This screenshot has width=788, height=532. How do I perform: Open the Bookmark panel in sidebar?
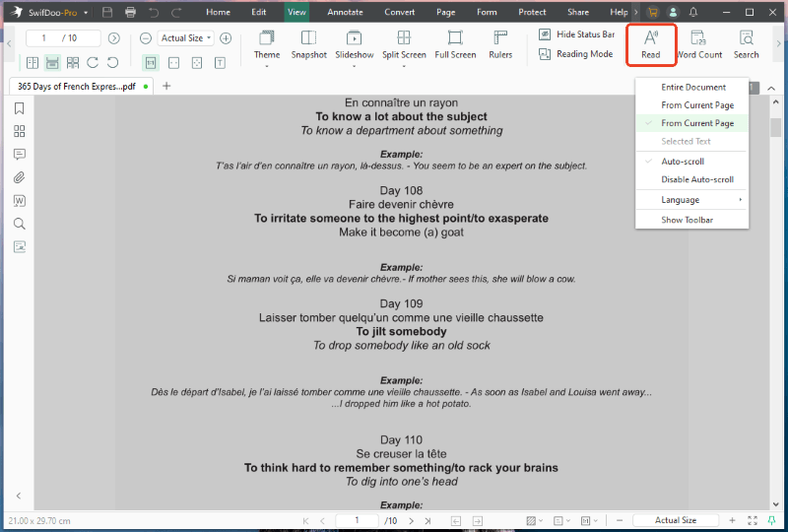pyautogui.click(x=19, y=108)
